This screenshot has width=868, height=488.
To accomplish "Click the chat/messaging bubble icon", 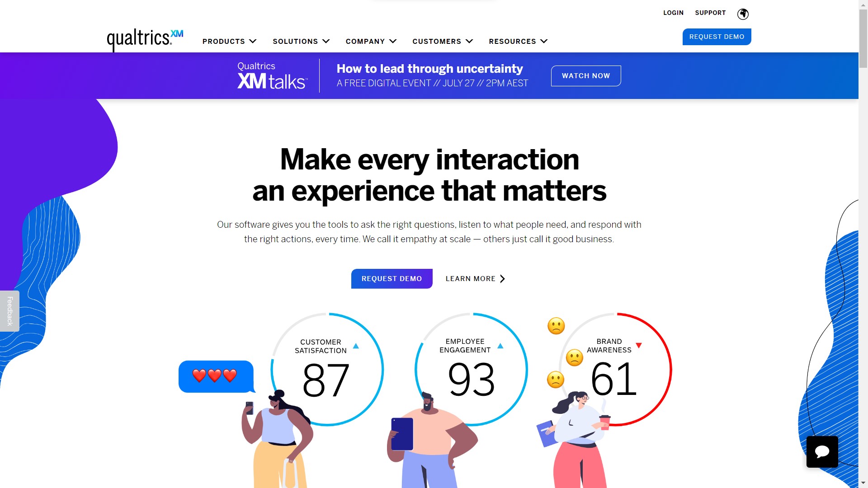I will 822,452.
